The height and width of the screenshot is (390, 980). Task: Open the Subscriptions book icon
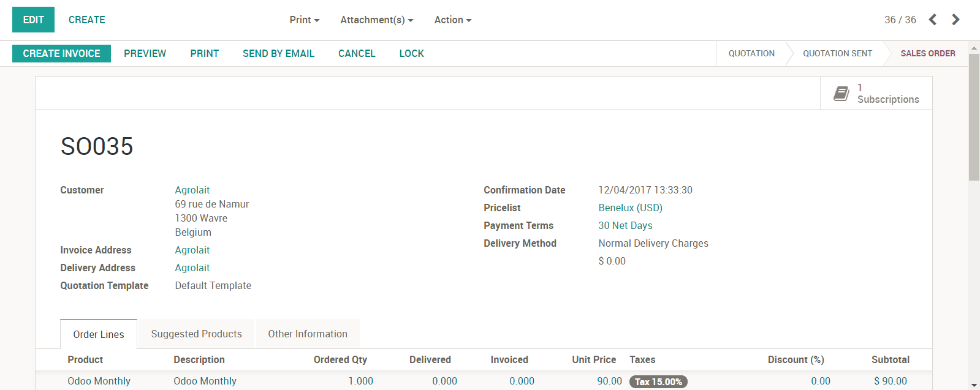841,94
